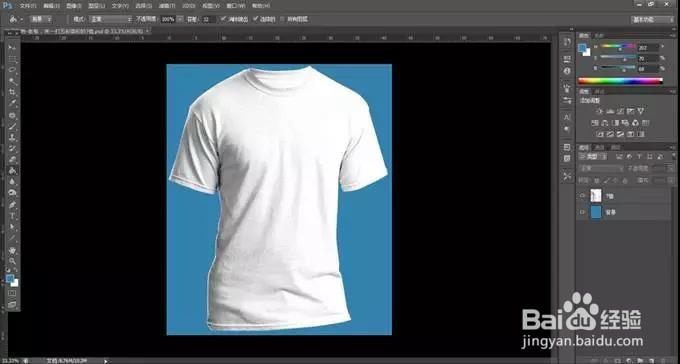Select the Horizontal Type tool
Viewport: 680px width, 364px height.
coord(13,216)
